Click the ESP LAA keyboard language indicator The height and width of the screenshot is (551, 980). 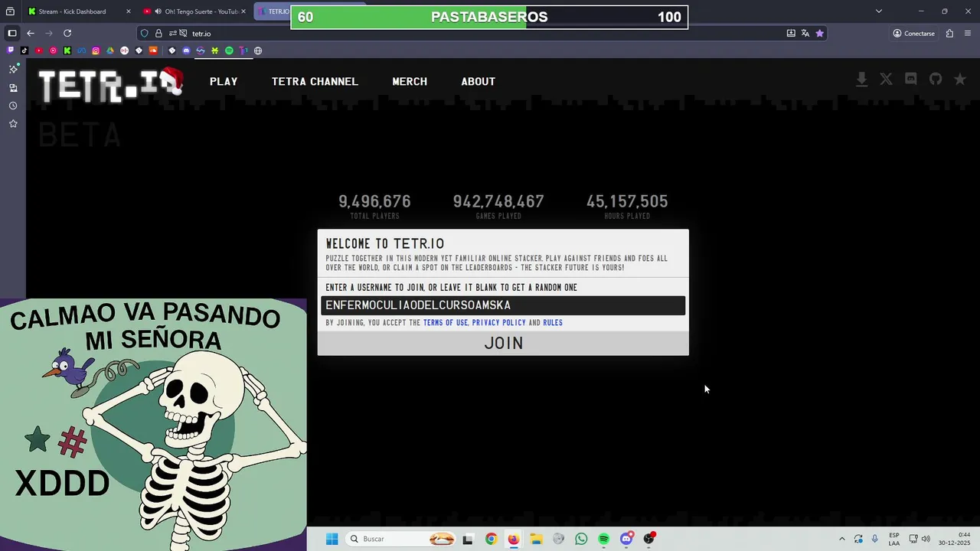894,539
